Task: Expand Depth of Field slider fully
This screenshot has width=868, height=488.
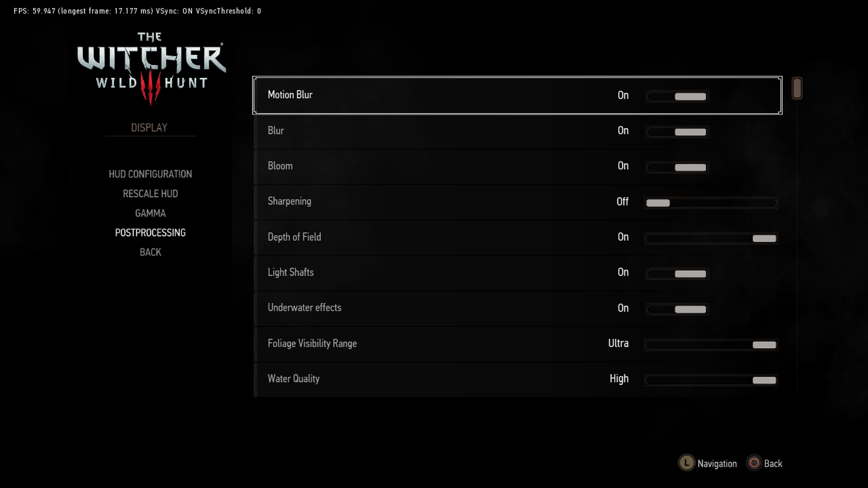Action: point(775,238)
